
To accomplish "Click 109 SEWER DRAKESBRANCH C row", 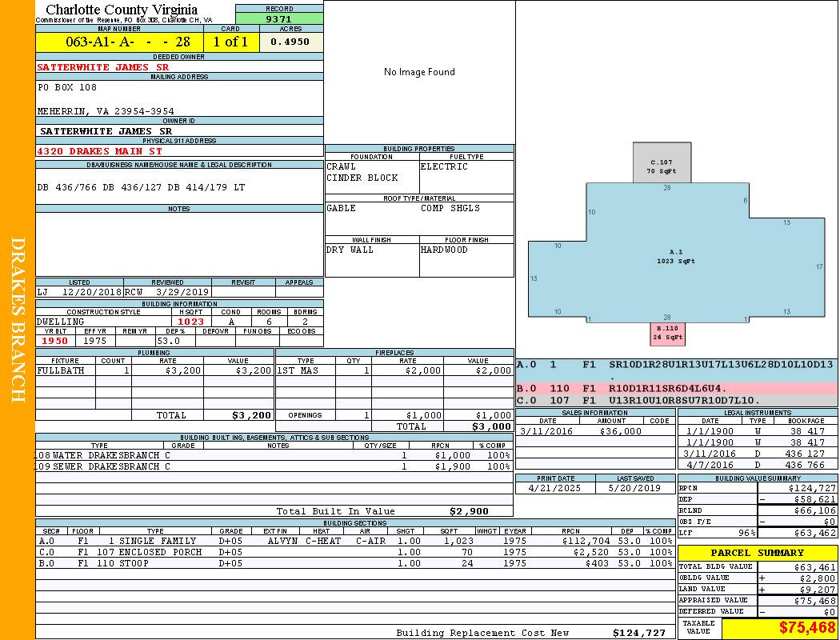I will point(274,466).
